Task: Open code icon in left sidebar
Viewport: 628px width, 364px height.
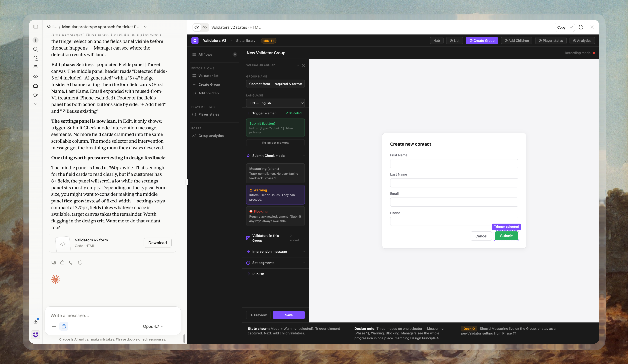Action: coord(36,77)
